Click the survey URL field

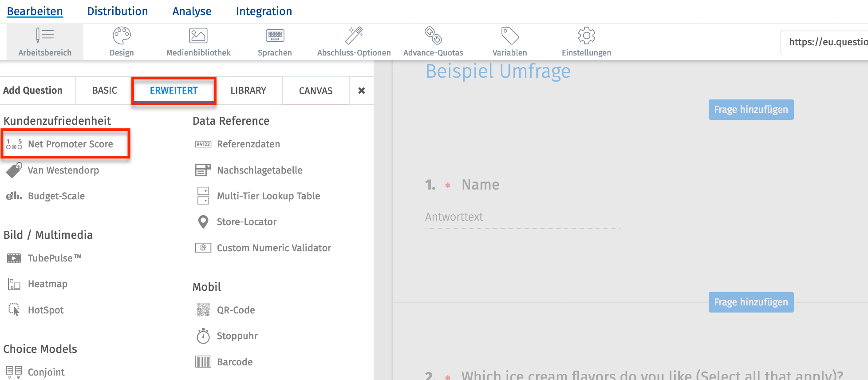[825, 42]
